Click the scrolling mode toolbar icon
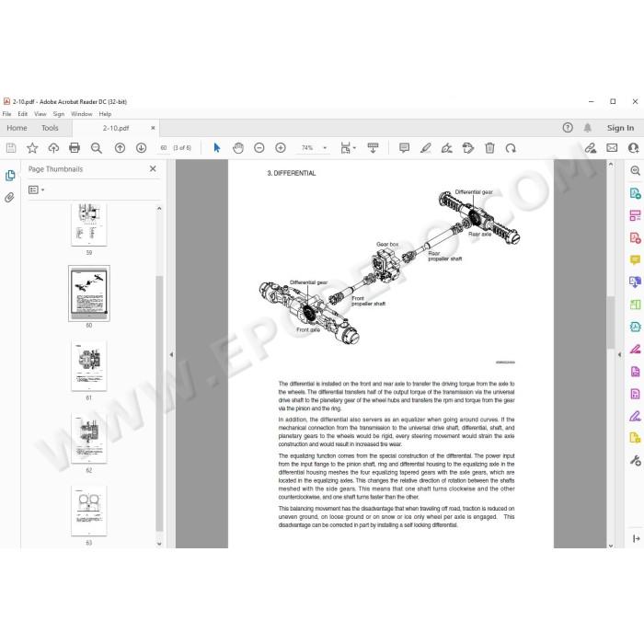Screen dimensions: 644x644 373,148
